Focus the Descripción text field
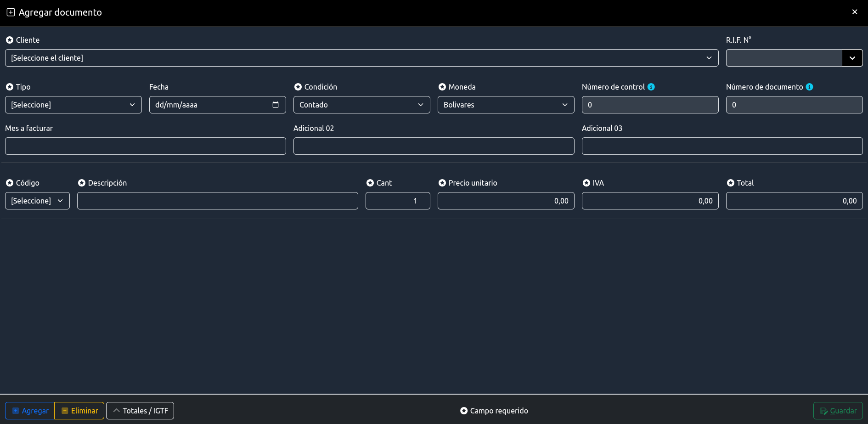 tap(217, 201)
